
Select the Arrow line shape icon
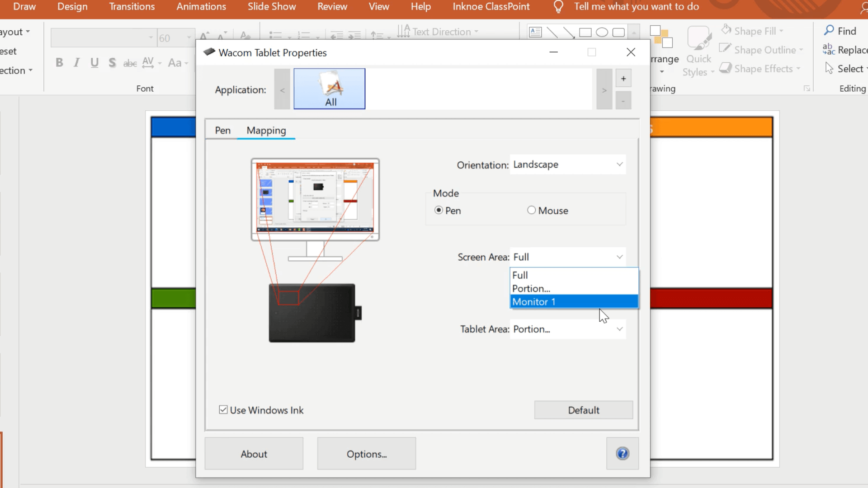569,33
